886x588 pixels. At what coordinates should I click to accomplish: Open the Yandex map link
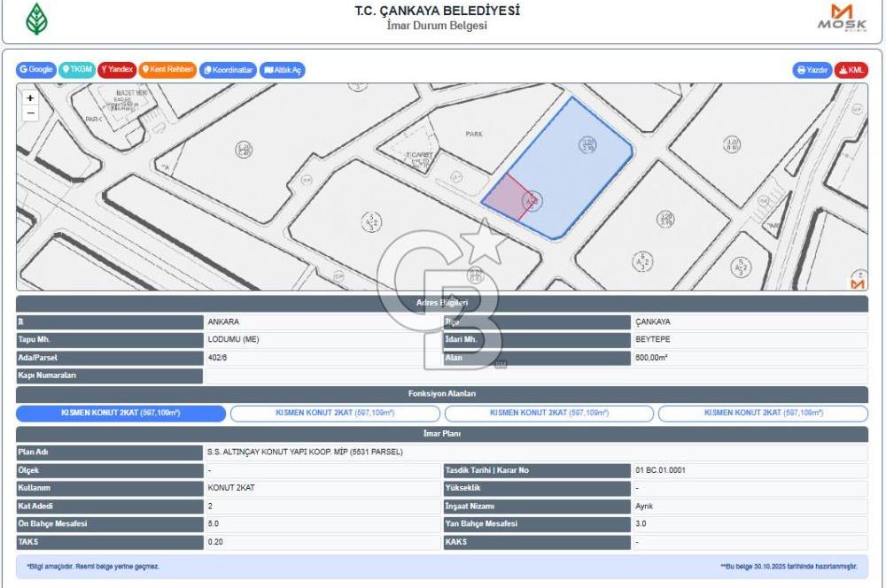click(117, 70)
